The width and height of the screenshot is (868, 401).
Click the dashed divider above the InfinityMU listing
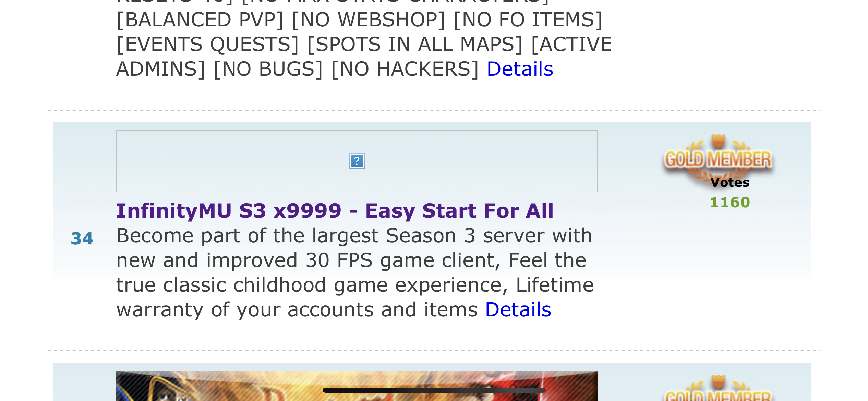[434, 110]
